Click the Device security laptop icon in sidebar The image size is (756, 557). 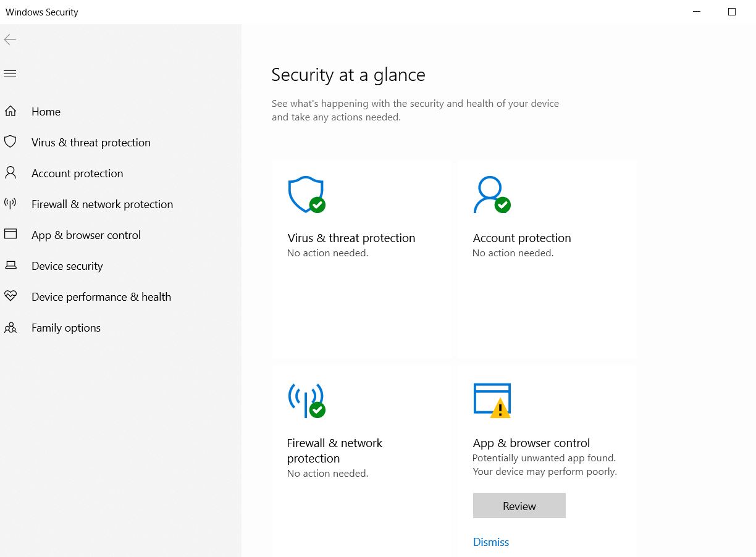pos(11,266)
